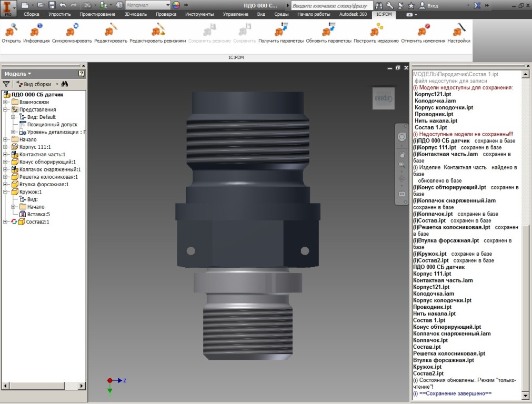Collapse the Кружок:1 tree node

click(x=6, y=192)
